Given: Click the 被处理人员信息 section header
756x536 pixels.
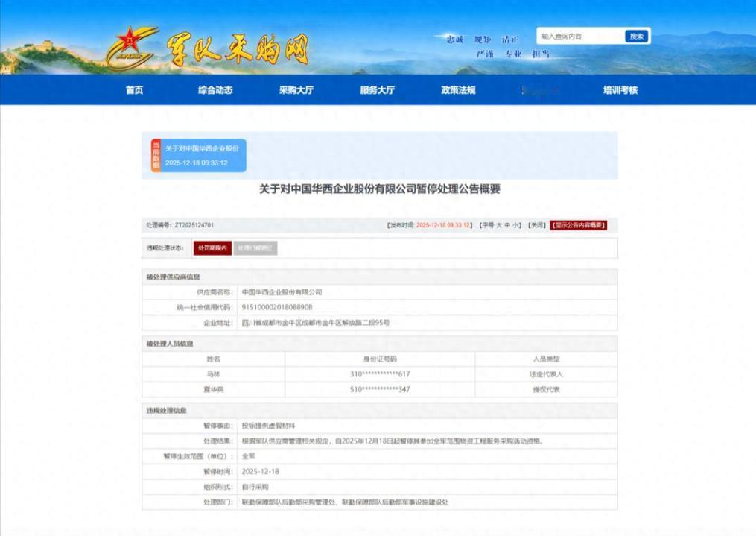Looking at the screenshot, I should [170, 344].
